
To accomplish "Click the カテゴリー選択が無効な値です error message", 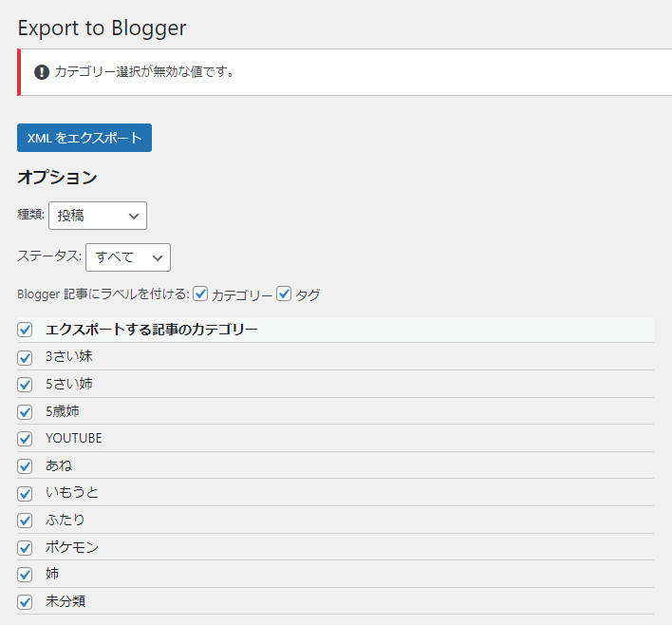I will (144, 72).
